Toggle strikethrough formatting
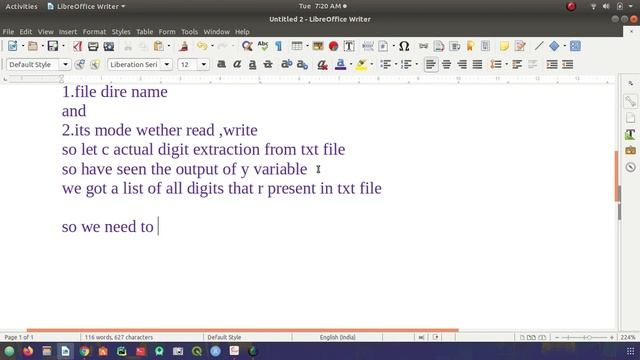This screenshot has width=640, height=360. click(268, 64)
